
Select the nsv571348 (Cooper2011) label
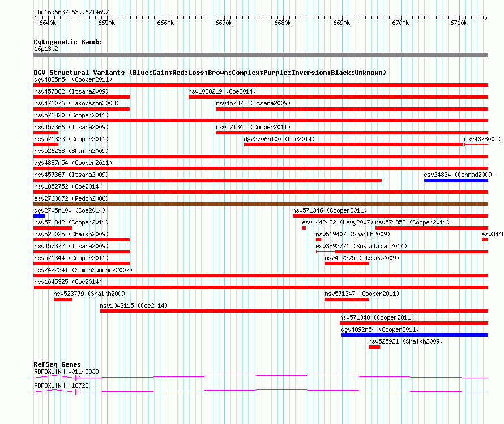(x=377, y=317)
